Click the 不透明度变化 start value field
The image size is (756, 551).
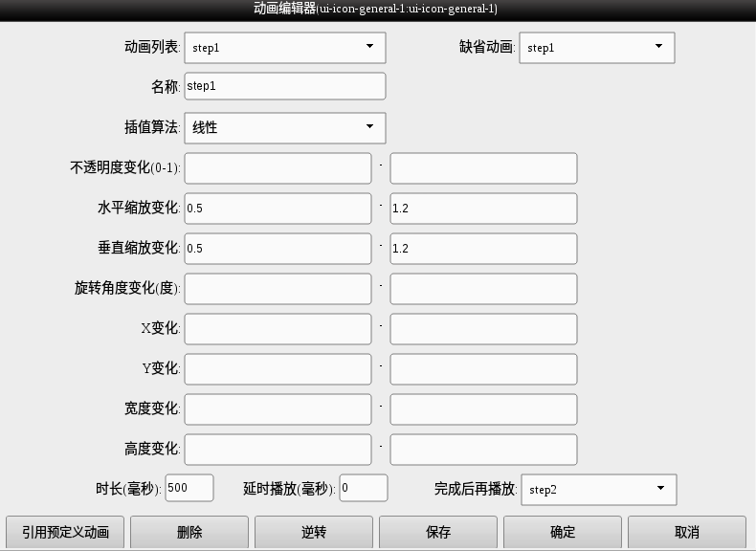278,168
